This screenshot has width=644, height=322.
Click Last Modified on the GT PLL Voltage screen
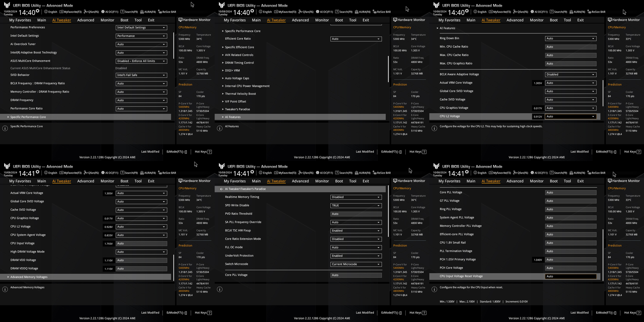[x=579, y=313]
